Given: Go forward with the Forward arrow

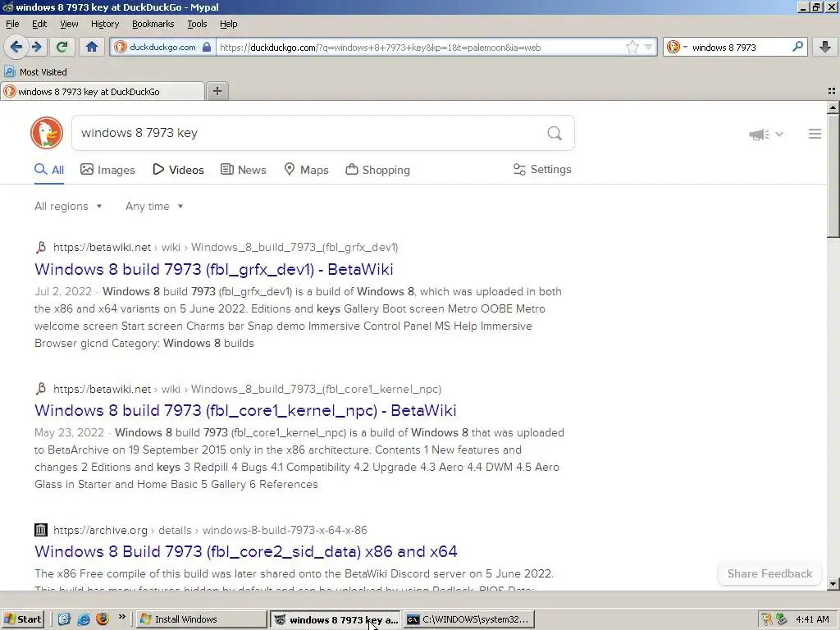Looking at the screenshot, I should (37, 47).
